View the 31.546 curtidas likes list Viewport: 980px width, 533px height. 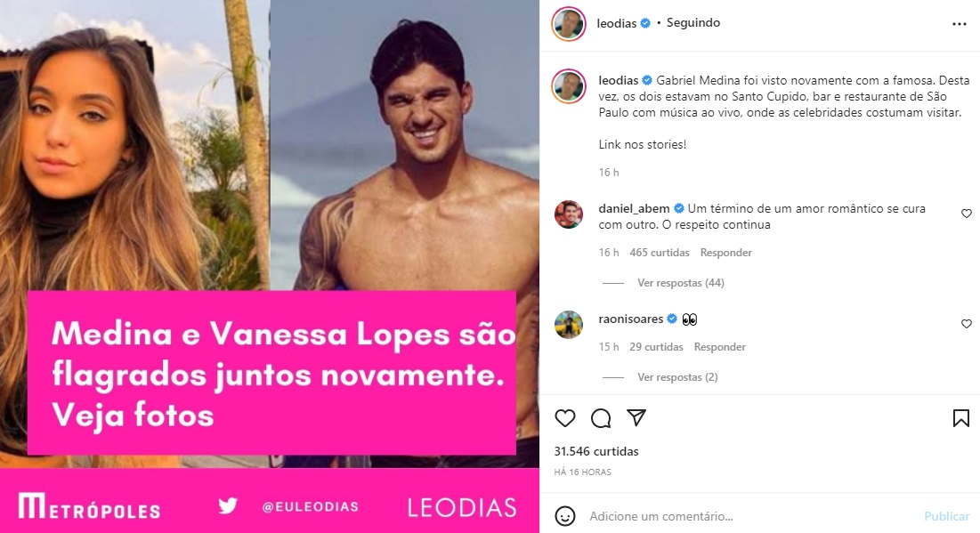coord(596,451)
